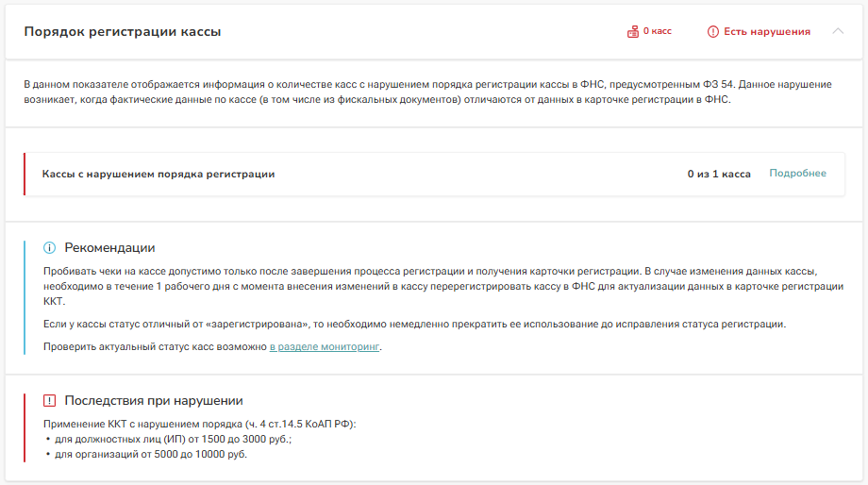Click the "0 касс" counter text
This screenshot has width=868, height=485.
tap(658, 32)
